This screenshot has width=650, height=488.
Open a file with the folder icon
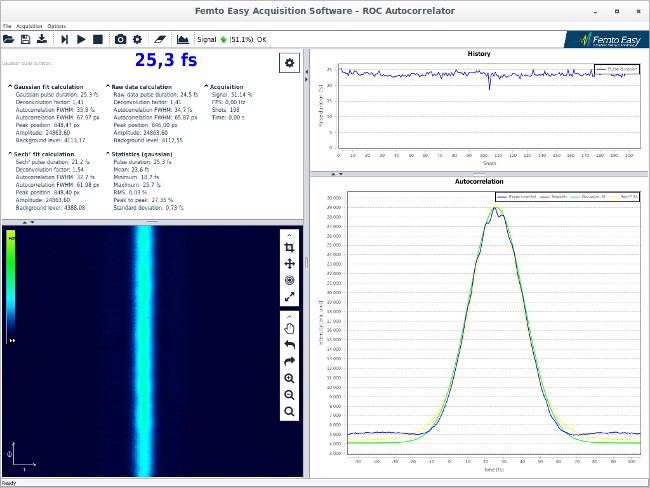(x=9, y=39)
